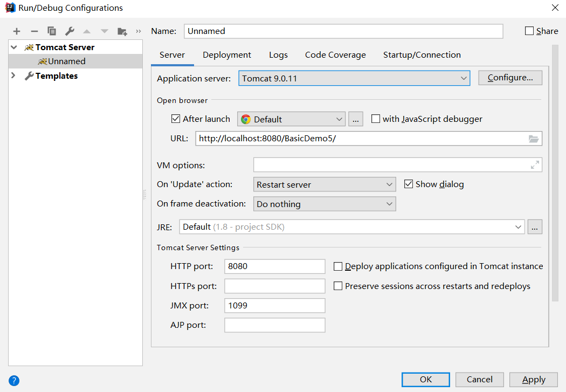Uncheck the After launch checkbox
Viewport: 566px width, 392px height.
pos(176,119)
